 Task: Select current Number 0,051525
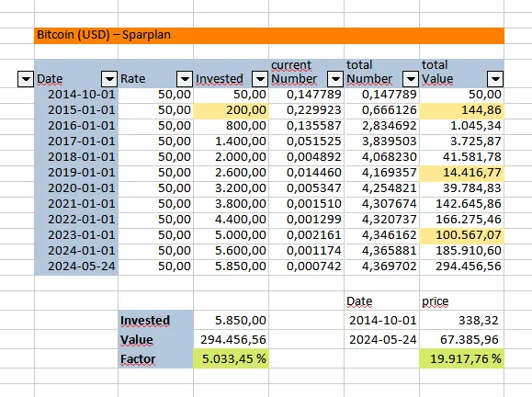tap(306, 142)
